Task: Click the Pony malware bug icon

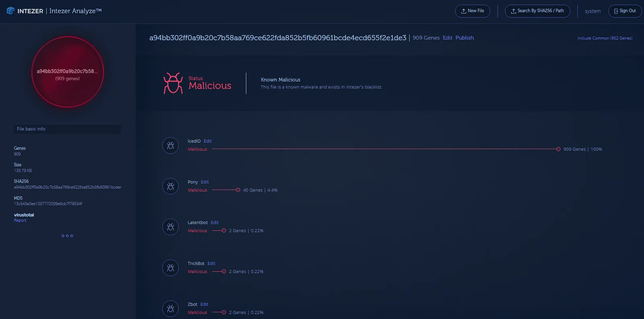Action: pyautogui.click(x=171, y=186)
